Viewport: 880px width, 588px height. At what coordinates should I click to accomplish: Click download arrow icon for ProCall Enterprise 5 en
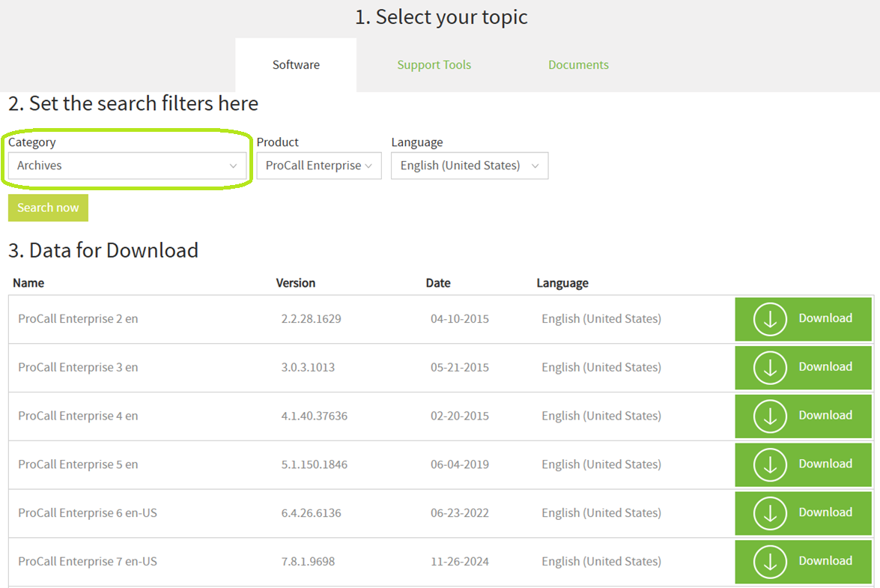[770, 464]
